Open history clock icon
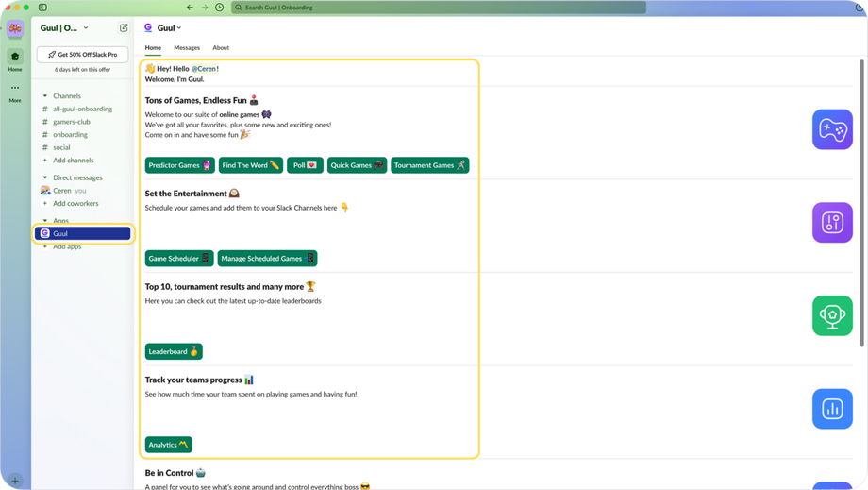The image size is (868, 490). click(x=219, y=8)
